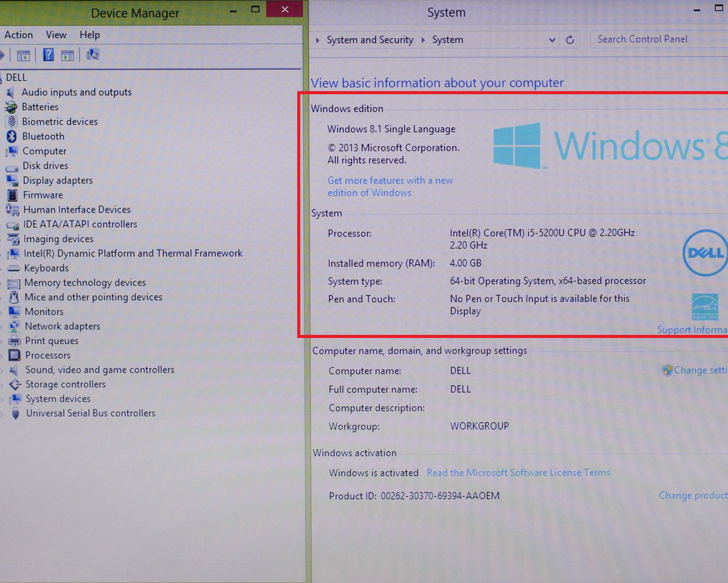Click the Imaging devices camera icon
This screenshot has height=583, width=728.
tap(13, 239)
